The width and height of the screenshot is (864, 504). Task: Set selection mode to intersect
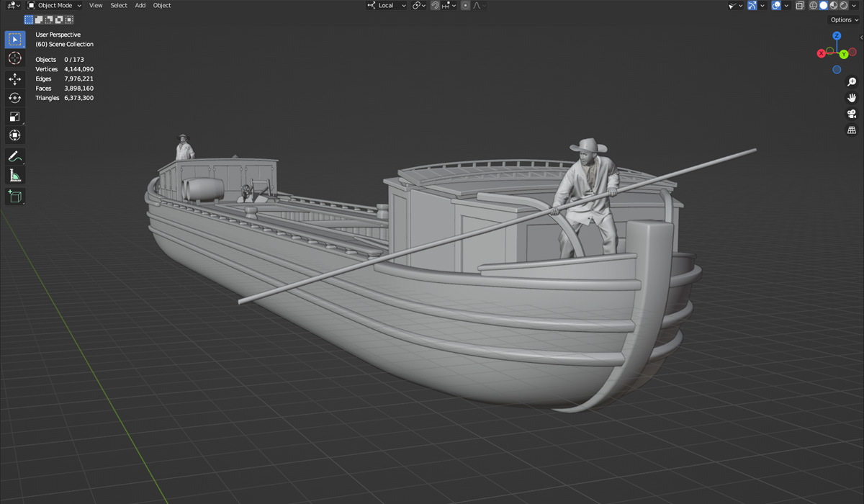[x=69, y=19]
